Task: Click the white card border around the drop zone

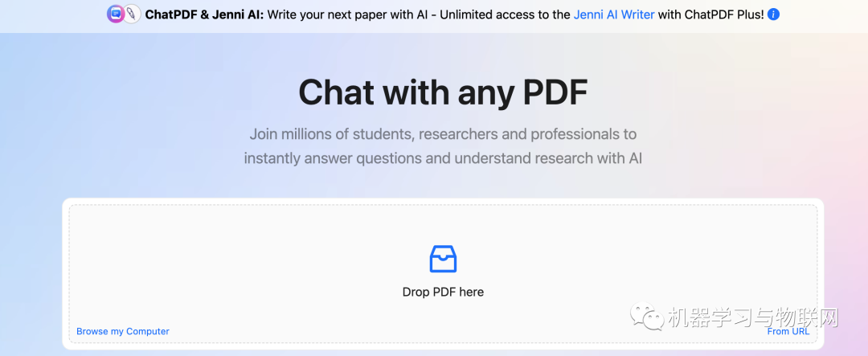Action: (443, 201)
